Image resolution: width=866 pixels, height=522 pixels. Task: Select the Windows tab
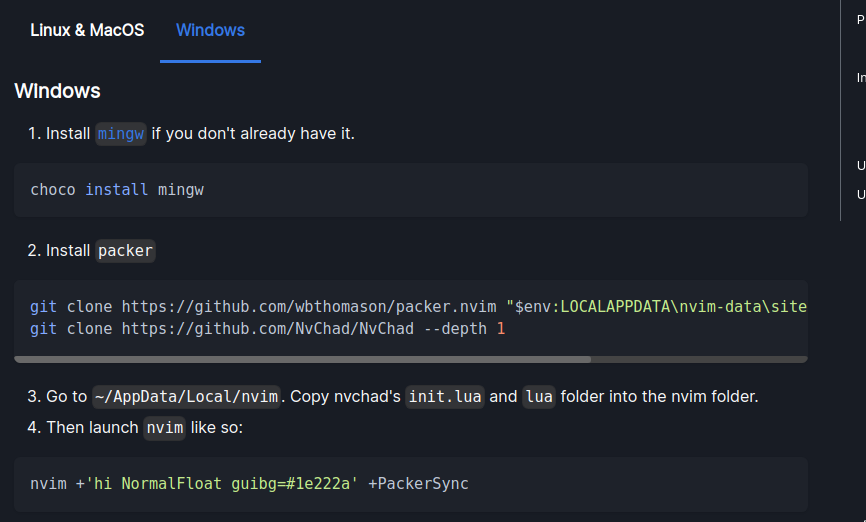click(x=210, y=30)
